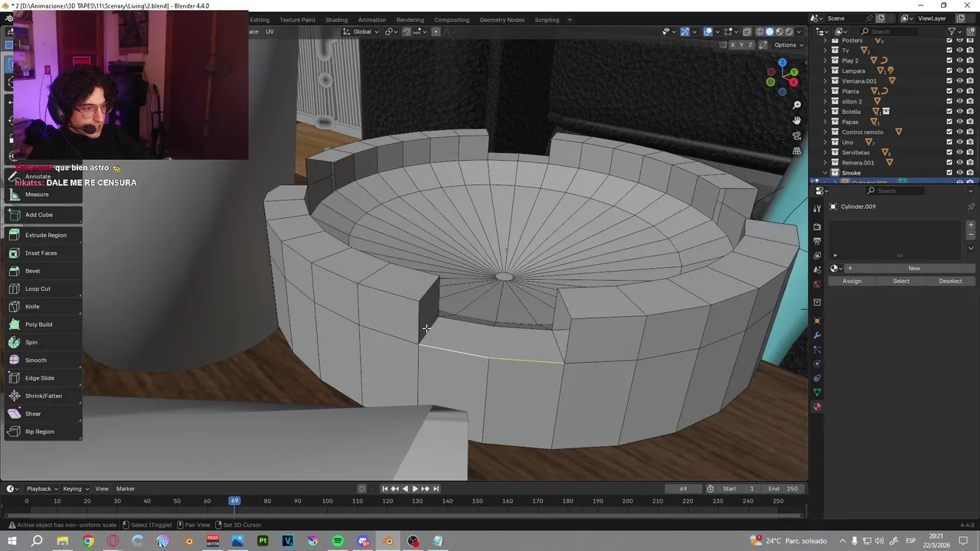Activate the Extrude Region tool
The width and height of the screenshot is (980, 551).
pos(42,235)
